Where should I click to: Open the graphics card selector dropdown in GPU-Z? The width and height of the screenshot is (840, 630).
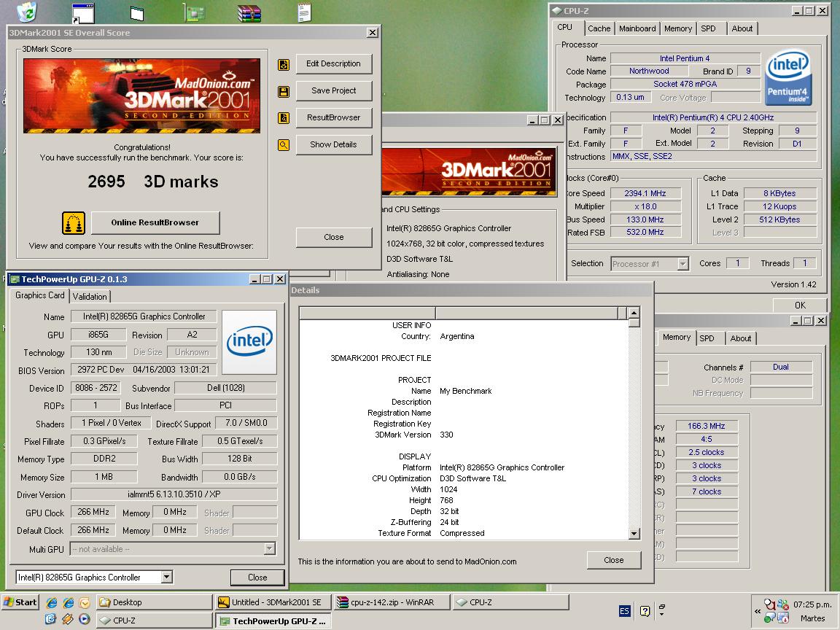(x=166, y=577)
